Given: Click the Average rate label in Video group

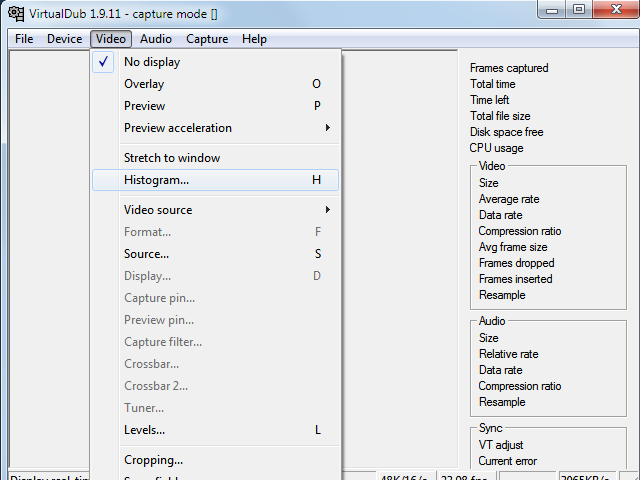Looking at the screenshot, I should point(509,199).
